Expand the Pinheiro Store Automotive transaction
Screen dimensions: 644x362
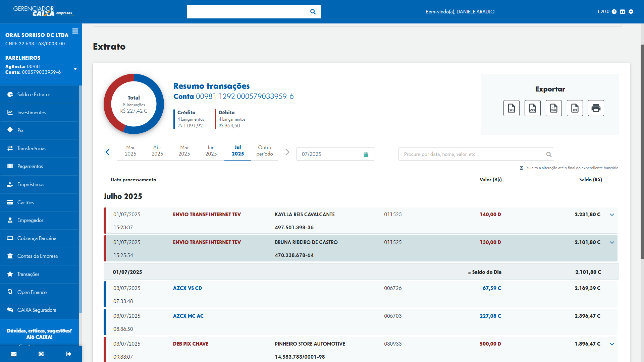[612, 344]
